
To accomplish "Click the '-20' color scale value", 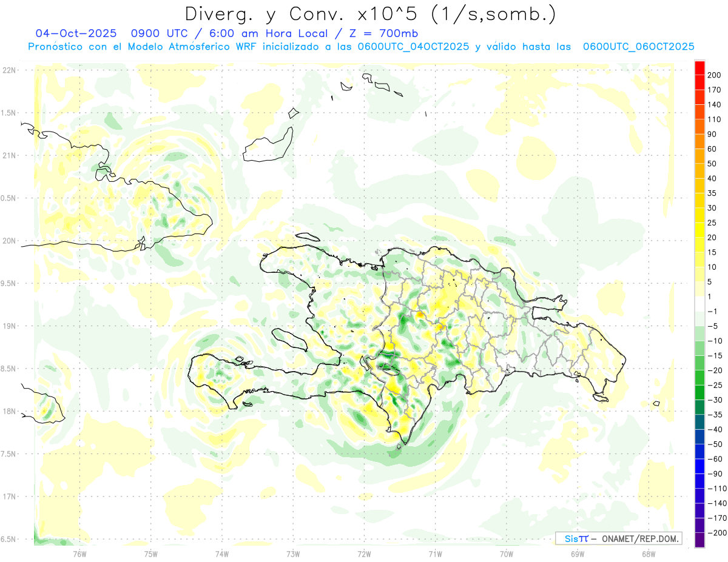I will [x=716, y=370].
